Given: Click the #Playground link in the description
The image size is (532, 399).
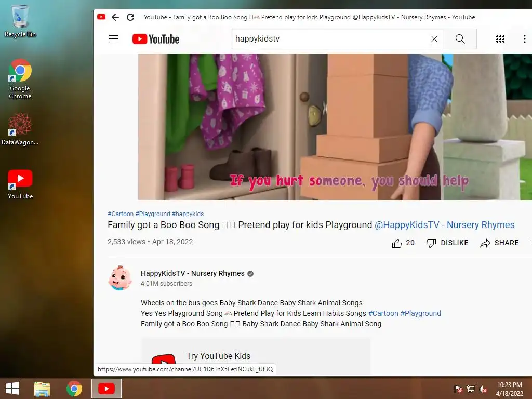Looking at the screenshot, I should tap(421, 313).
